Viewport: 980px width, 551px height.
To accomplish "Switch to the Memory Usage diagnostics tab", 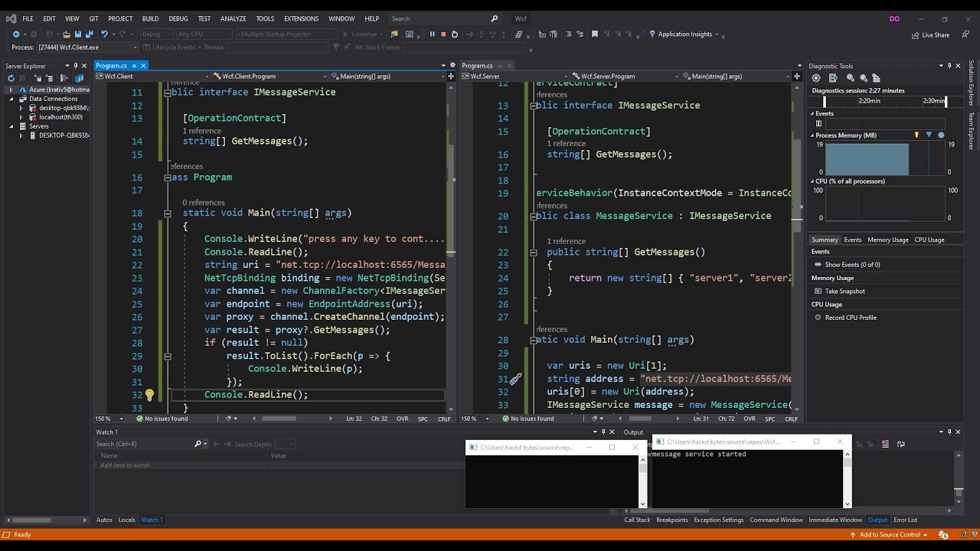I will tap(888, 240).
